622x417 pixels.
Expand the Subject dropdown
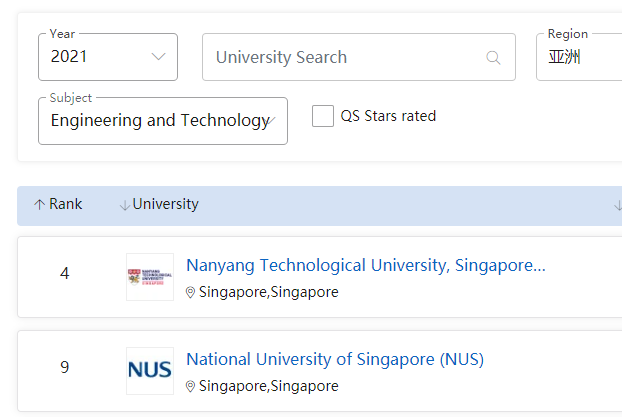point(162,121)
